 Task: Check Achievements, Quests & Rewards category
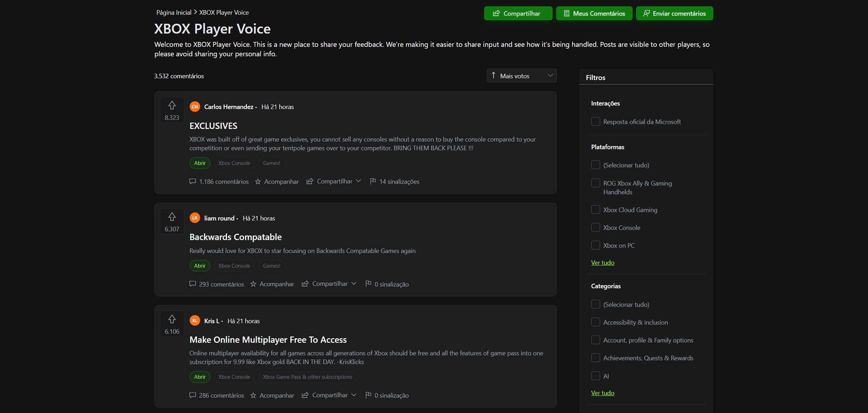(x=596, y=357)
